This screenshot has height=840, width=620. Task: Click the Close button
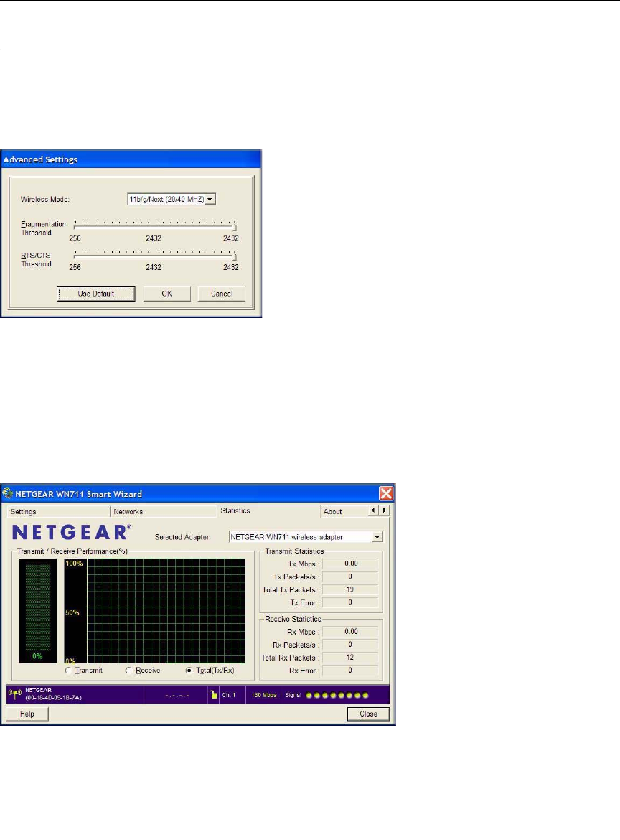368,714
